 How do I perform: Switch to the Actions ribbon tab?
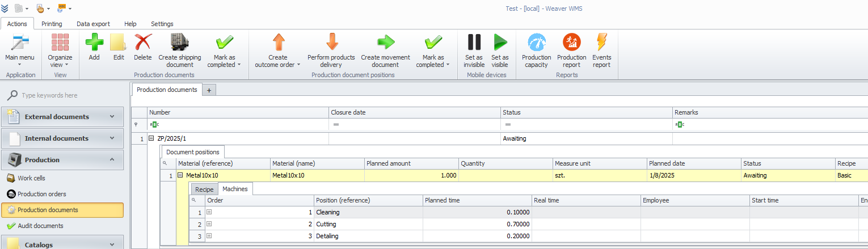17,24
